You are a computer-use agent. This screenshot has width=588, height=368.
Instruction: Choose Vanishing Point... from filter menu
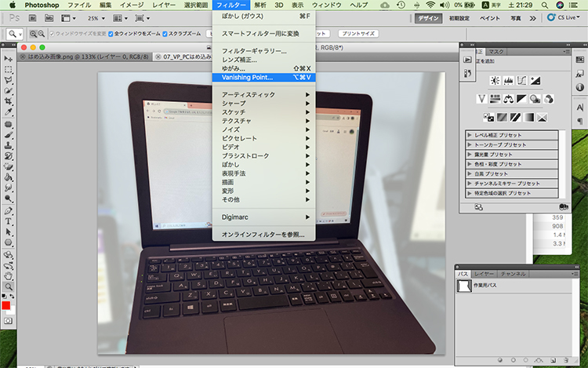pos(263,77)
